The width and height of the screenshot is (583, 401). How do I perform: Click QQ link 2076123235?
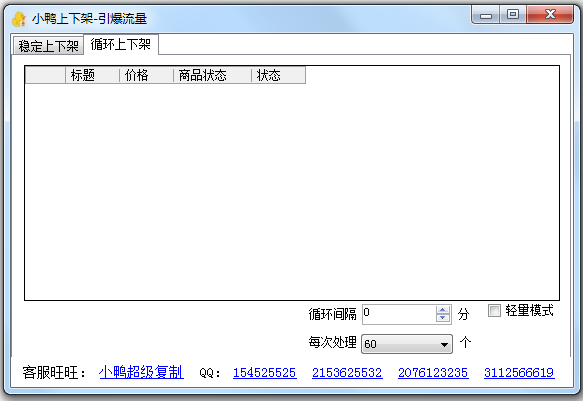point(433,373)
